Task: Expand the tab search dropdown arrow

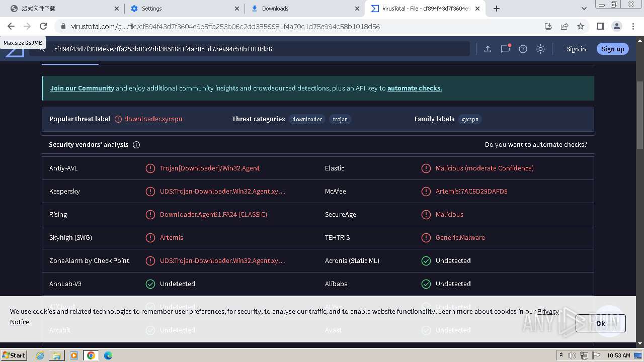Action: click(x=584, y=9)
